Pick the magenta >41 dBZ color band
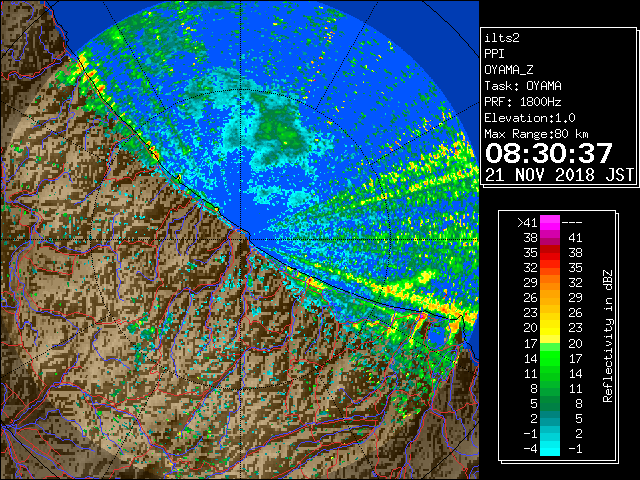Viewport: 640px width, 480px height. (x=550, y=223)
